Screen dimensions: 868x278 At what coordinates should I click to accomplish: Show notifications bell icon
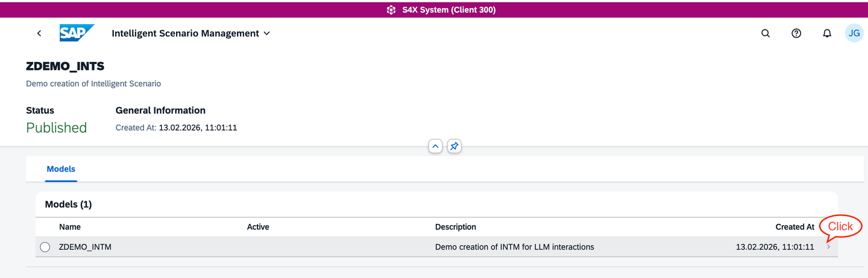click(827, 34)
